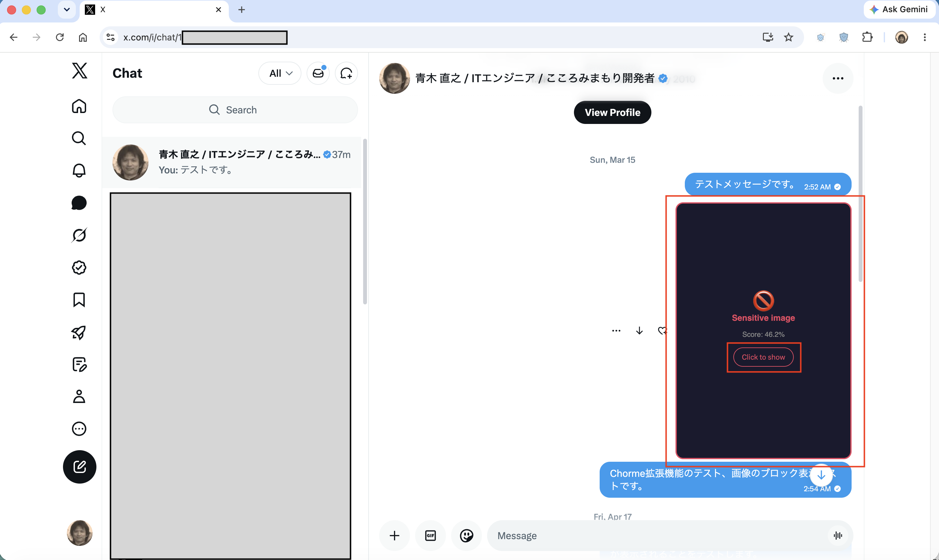Expand the tab search dropdown
The height and width of the screenshot is (560, 939).
[67, 9]
